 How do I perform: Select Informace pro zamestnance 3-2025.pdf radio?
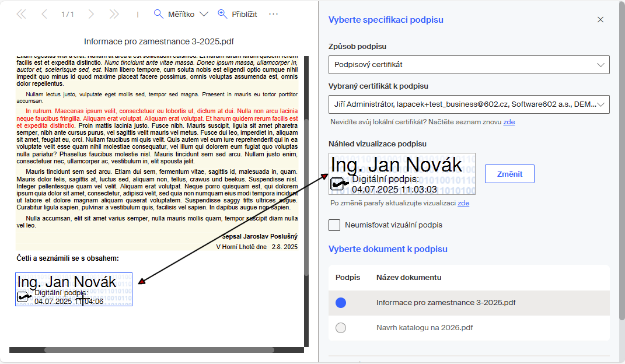click(x=341, y=303)
